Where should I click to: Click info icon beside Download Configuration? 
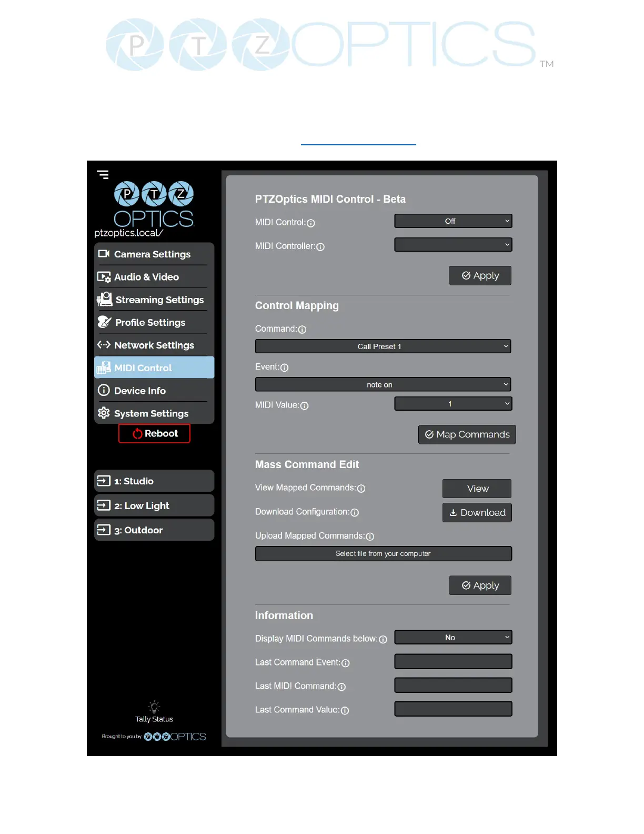(x=355, y=513)
